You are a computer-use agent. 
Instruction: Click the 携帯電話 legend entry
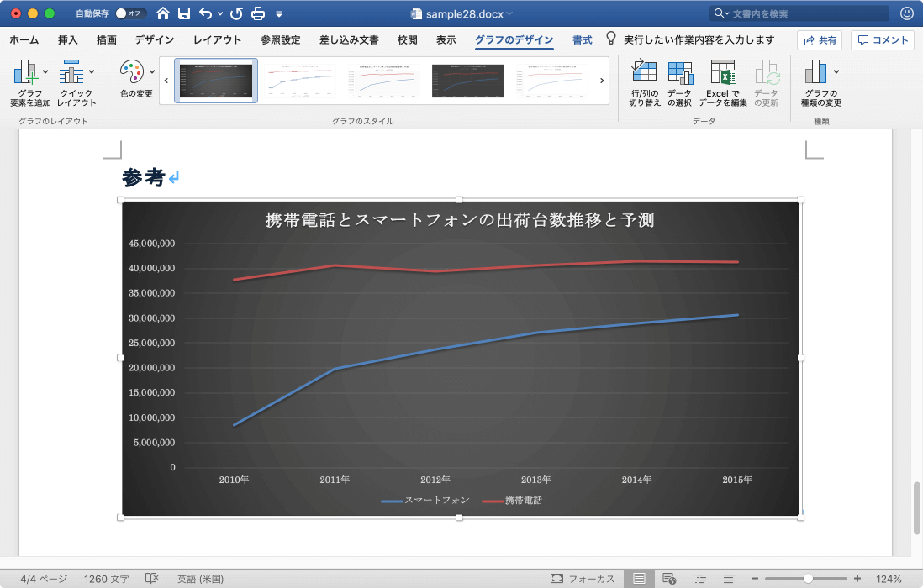(x=512, y=501)
